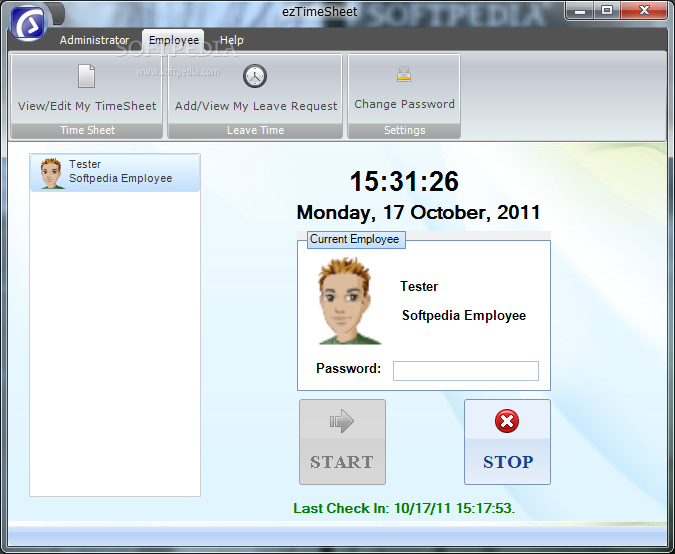675x554 pixels.
Task: Click the STOP text label
Action: click(508, 462)
